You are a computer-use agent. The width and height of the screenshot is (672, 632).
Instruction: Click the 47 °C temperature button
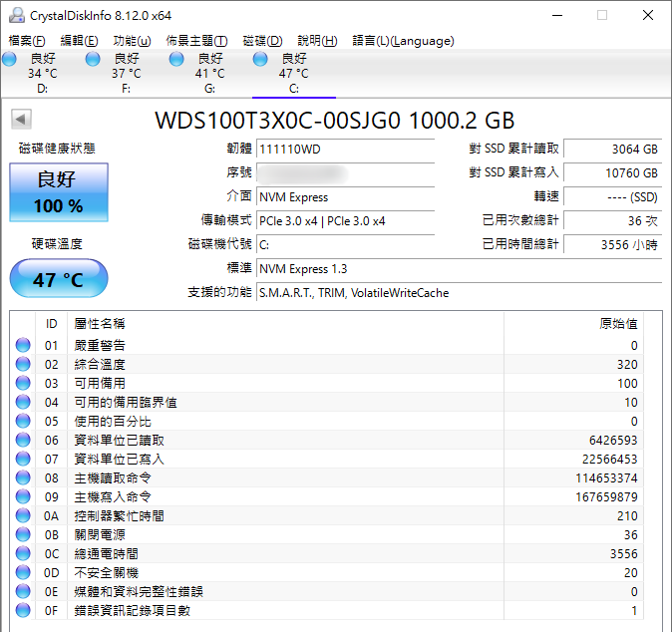pos(59,278)
